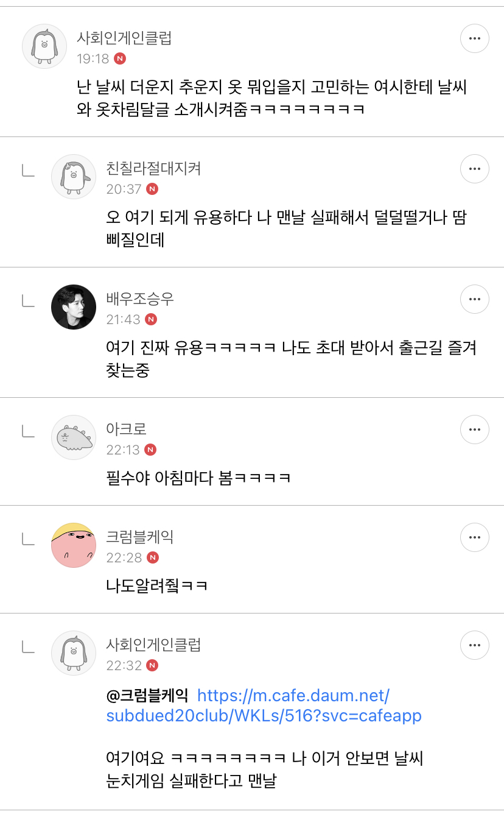The height and width of the screenshot is (817, 504).
Task: Open more options for 친칠라절대지켜 reply
Action: [475, 169]
